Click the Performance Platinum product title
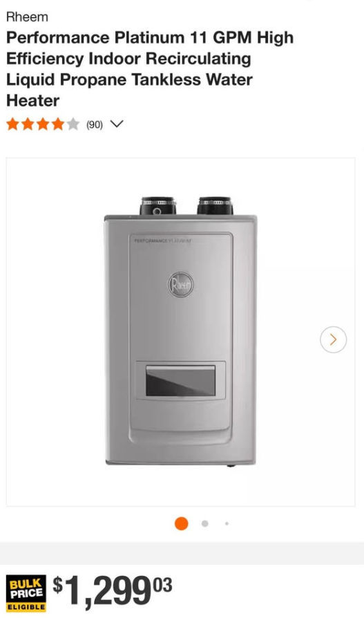 [150, 69]
